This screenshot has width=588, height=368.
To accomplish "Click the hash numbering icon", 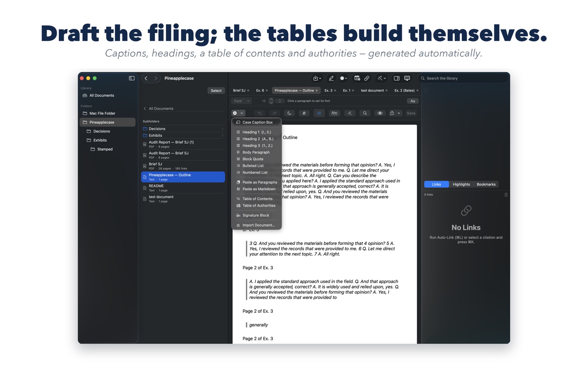I will (x=304, y=113).
